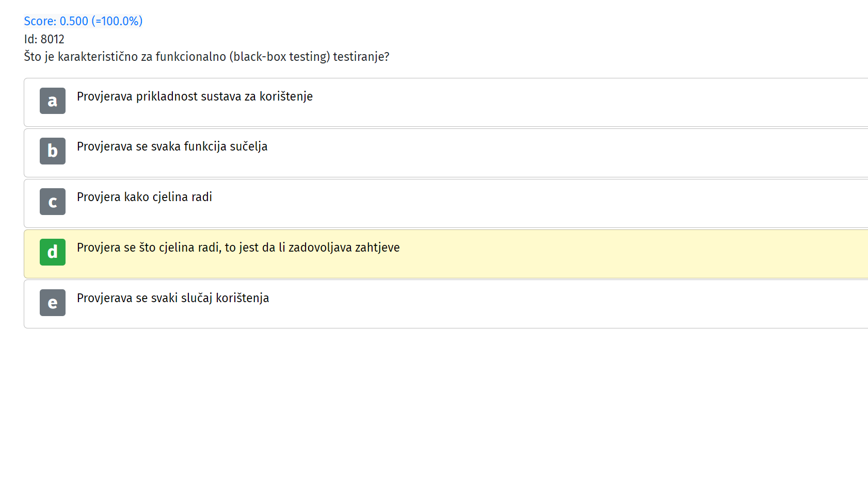Click the Id: 8012 label
868x495 pixels.
(44, 39)
